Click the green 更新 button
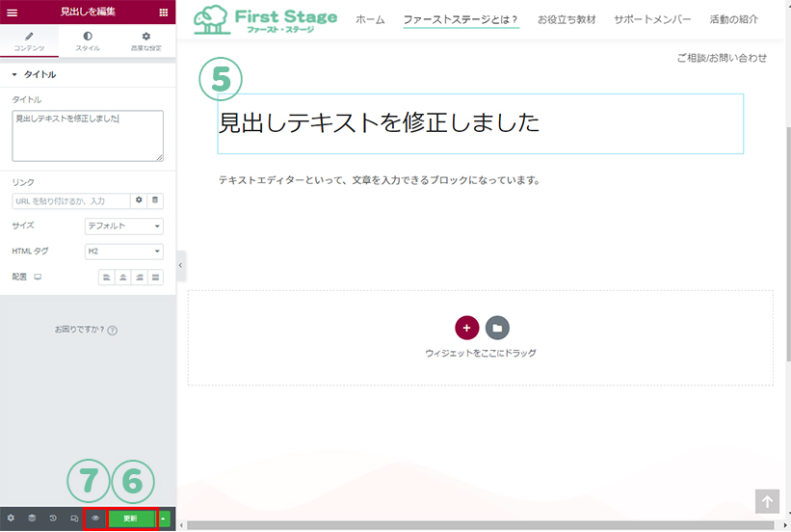 tap(132, 519)
